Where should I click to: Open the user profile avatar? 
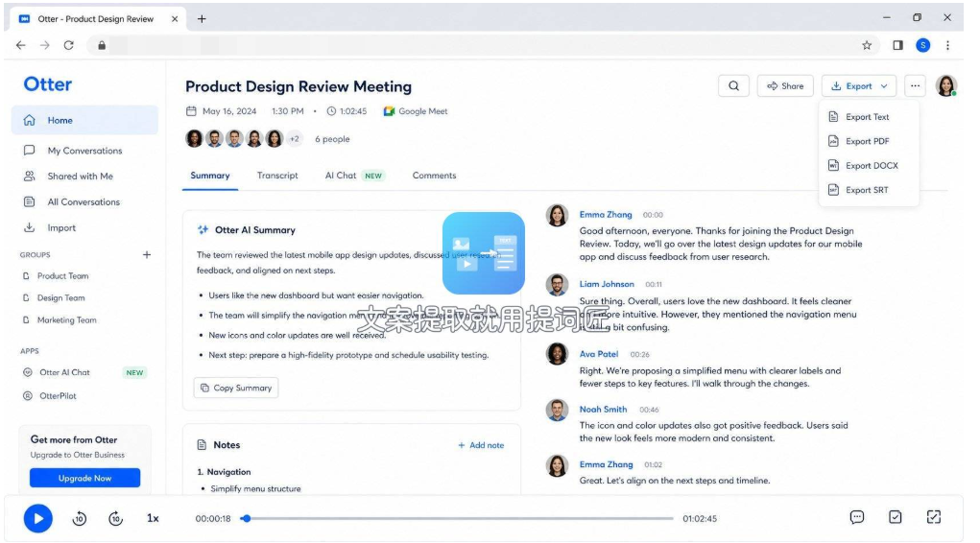pos(946,86)
